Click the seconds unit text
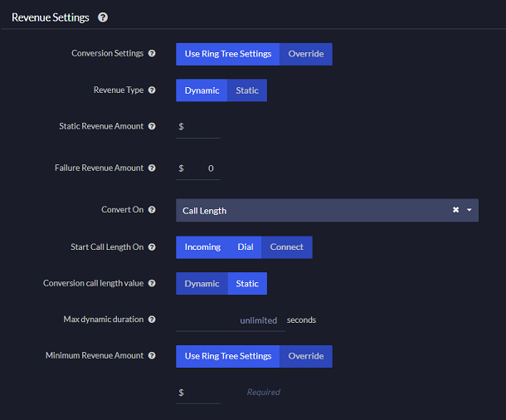The width and height of the screenshot is (506, 420). point(301,320)
